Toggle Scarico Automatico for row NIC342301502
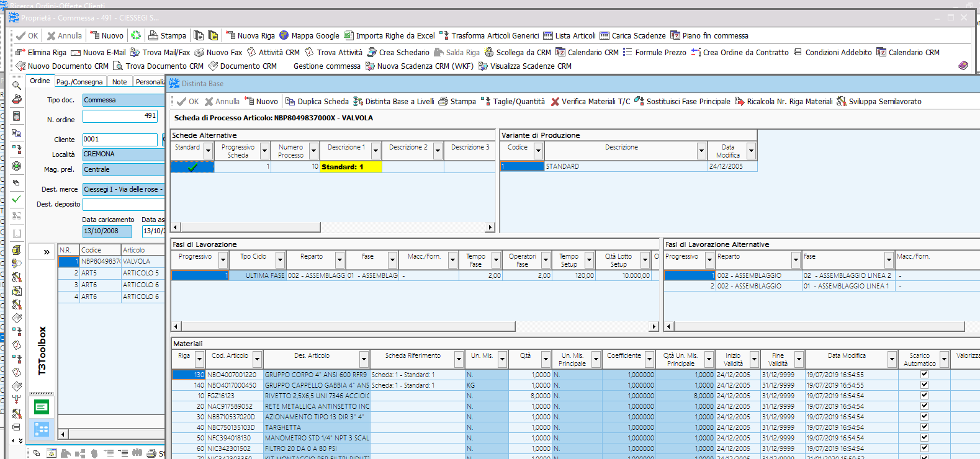 tap(924, 448)
